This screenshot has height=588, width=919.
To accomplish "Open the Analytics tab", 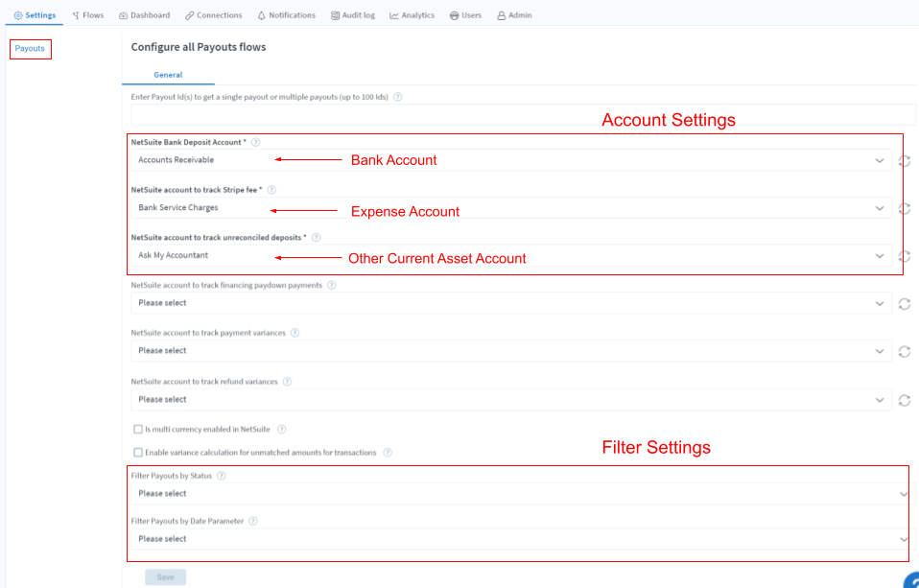I will [x=412, y=15].
